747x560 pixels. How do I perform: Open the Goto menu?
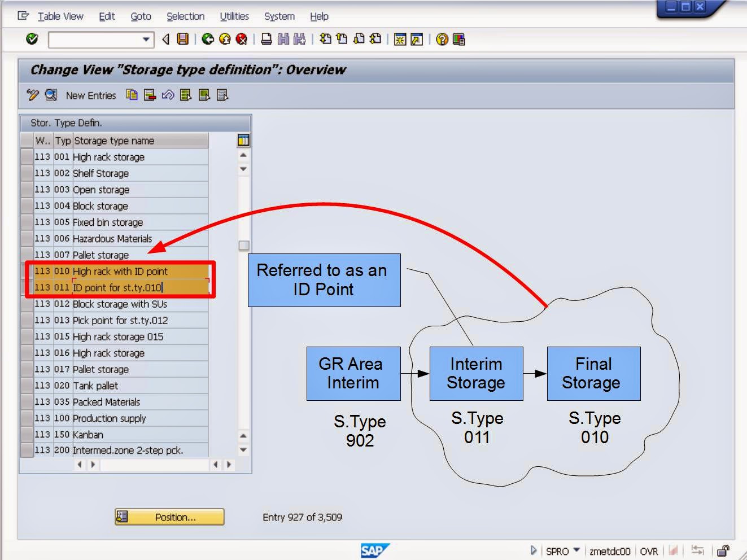[x=140, y=16]
